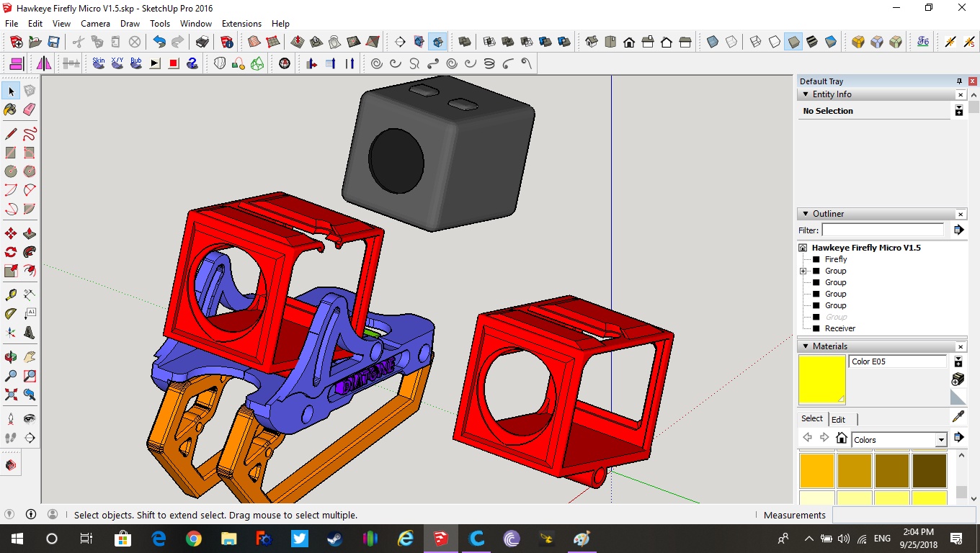Click the Zoom Extents tool
This screenshot has height=553, width=980.
point(11,395)
